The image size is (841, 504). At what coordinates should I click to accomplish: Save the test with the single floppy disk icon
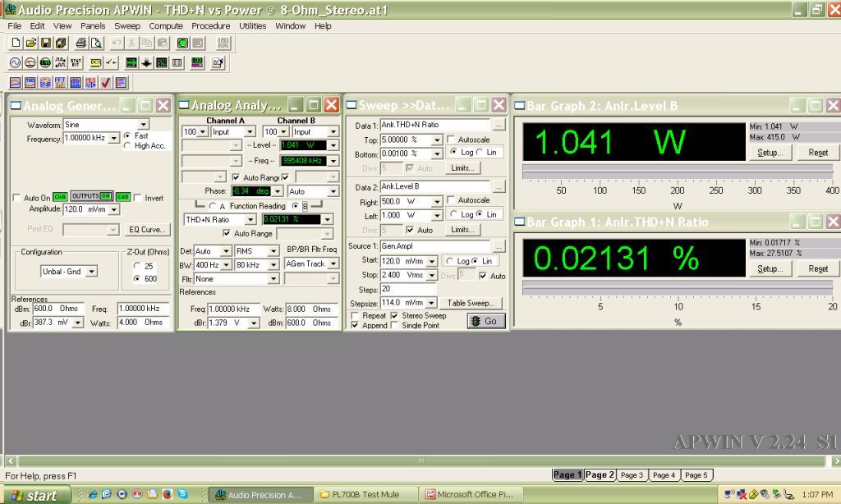pos(46,43)
